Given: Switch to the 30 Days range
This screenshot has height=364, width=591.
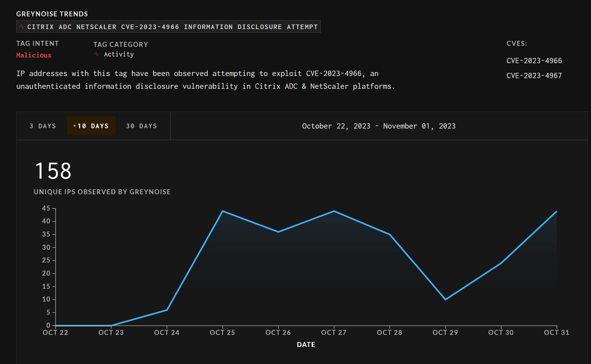Looking at the screenshot, I should pos(141,126).
